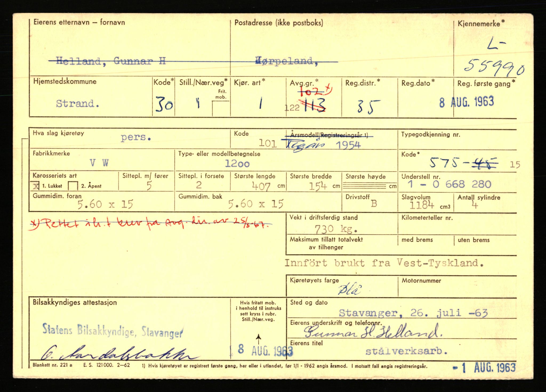Click the inspector's handwritten signature at bottom left
The width and height of the screenshot is (546, 392).
tap(121, 353)
